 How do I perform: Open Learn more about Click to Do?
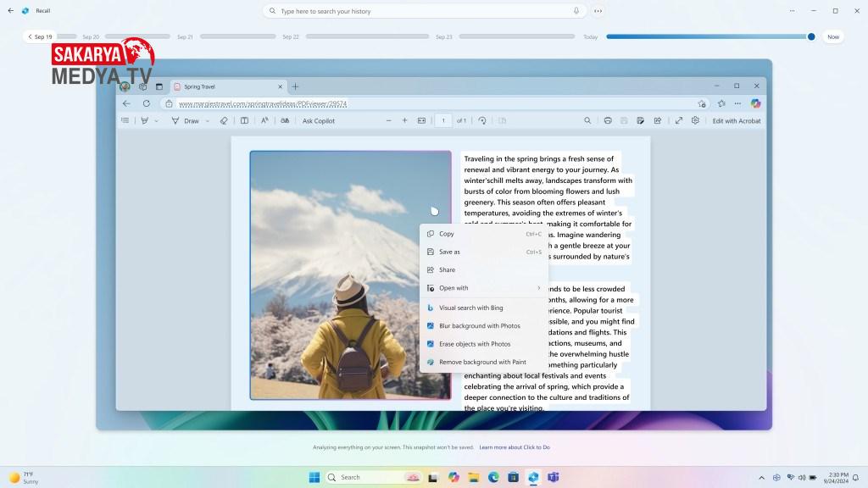tap(515, 447)
